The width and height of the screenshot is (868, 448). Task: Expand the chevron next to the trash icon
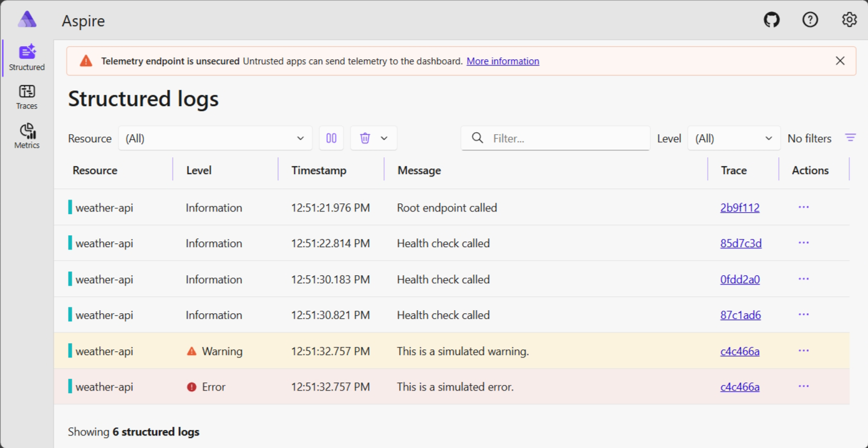[x=383, y=138]
